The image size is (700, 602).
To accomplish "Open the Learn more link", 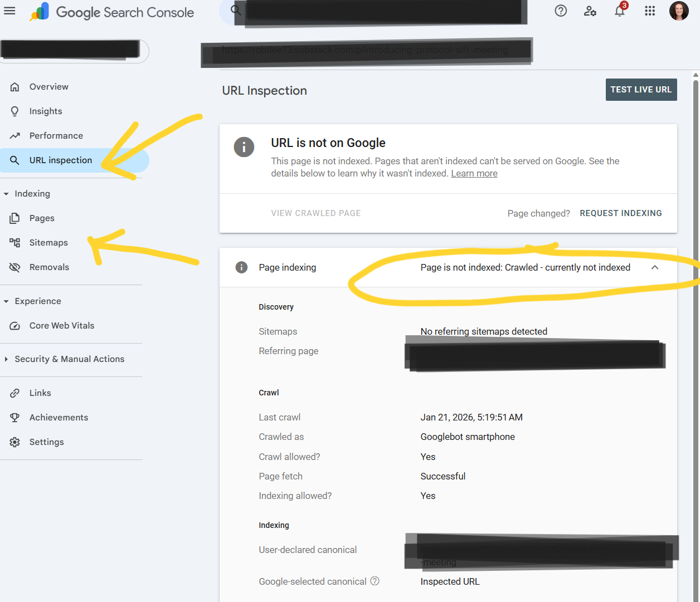I will pyautogui.click(x=474, y=174).
